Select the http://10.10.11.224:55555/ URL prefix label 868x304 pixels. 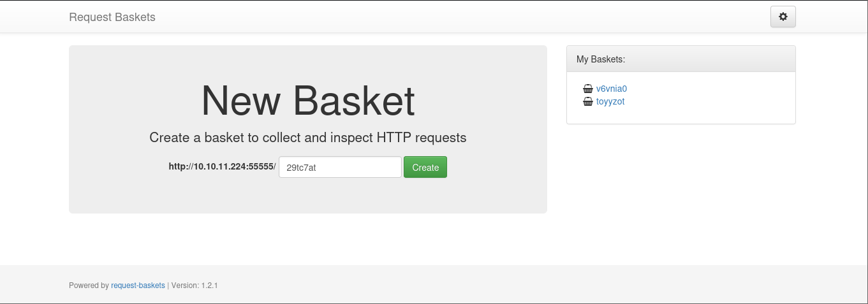222,167
